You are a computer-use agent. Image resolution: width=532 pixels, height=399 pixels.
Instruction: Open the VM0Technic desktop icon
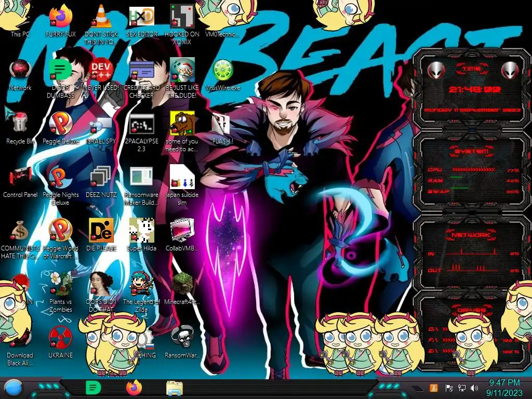[222, 20]
